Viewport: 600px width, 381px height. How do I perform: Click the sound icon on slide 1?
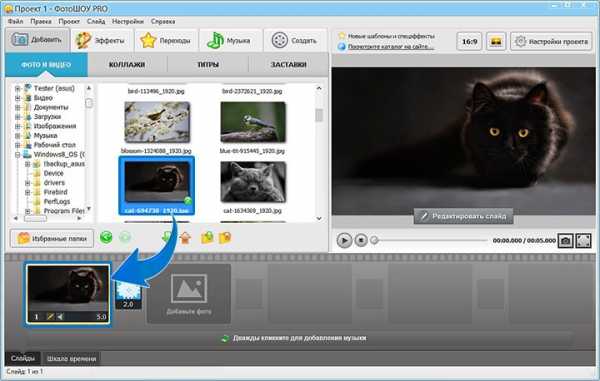(60, 317)
